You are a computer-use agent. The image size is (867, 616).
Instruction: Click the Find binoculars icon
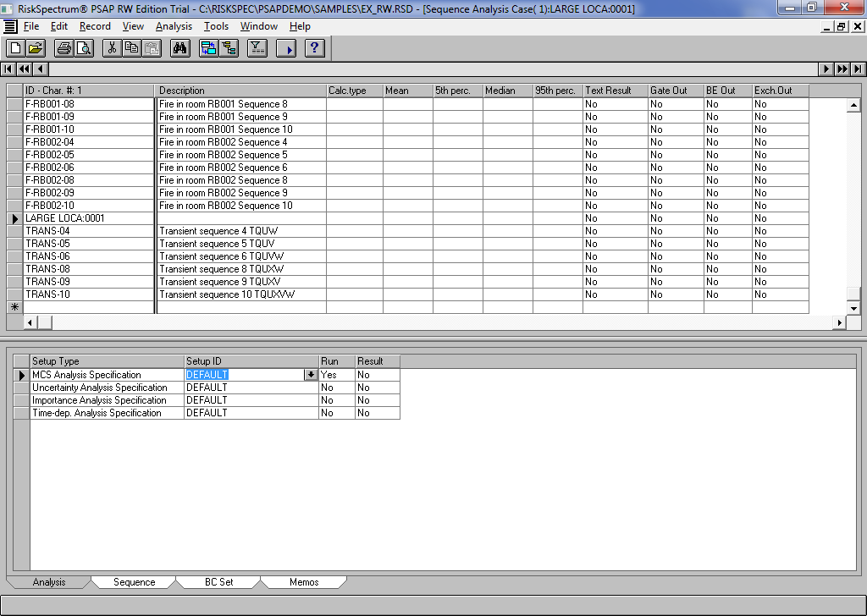point(179,48)
